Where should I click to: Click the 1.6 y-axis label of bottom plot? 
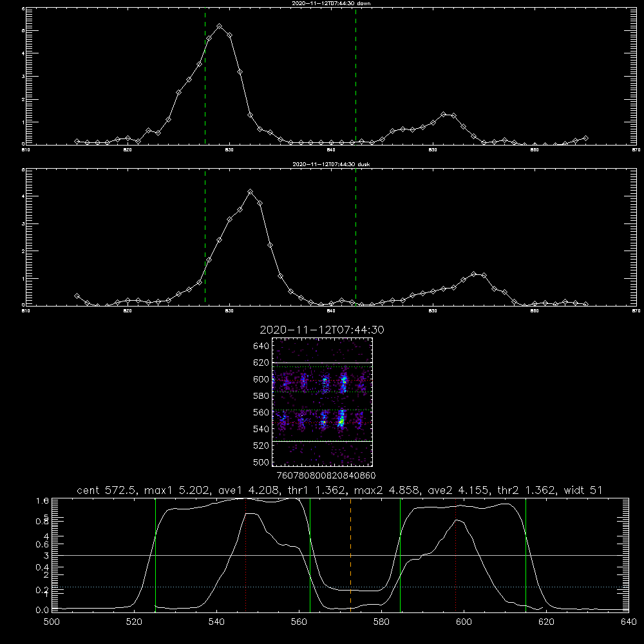coord(43,501)
